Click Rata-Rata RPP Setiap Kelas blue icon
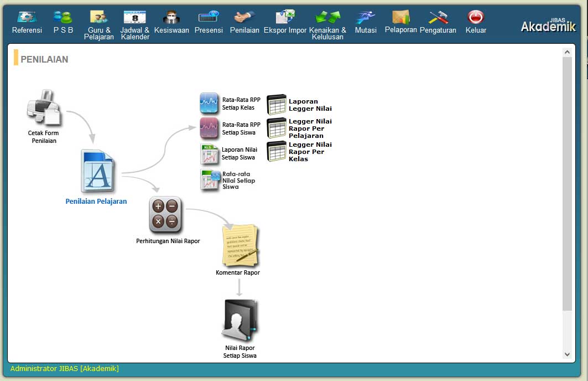 coord(209,103)
